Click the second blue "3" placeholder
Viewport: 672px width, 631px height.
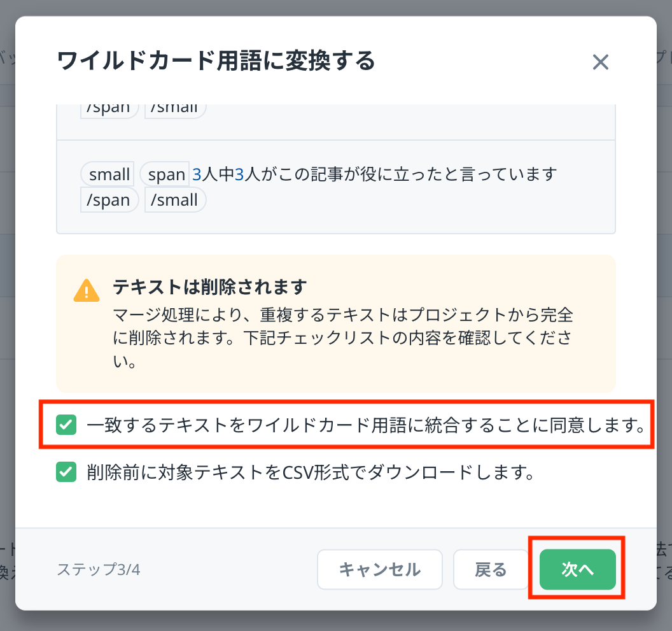pos(239,174)
